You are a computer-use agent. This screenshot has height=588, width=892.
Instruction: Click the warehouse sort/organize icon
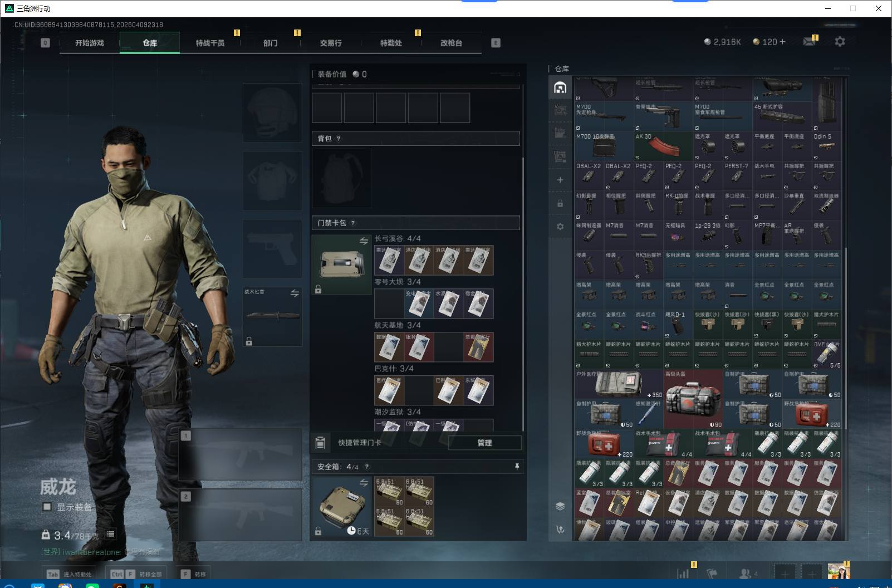pyautogui.click(x=560, y=530)
